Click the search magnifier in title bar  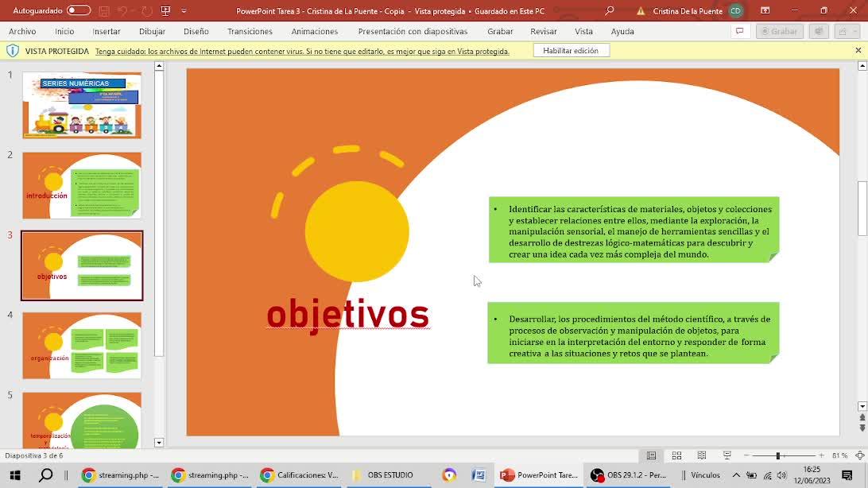click(610, 11)
